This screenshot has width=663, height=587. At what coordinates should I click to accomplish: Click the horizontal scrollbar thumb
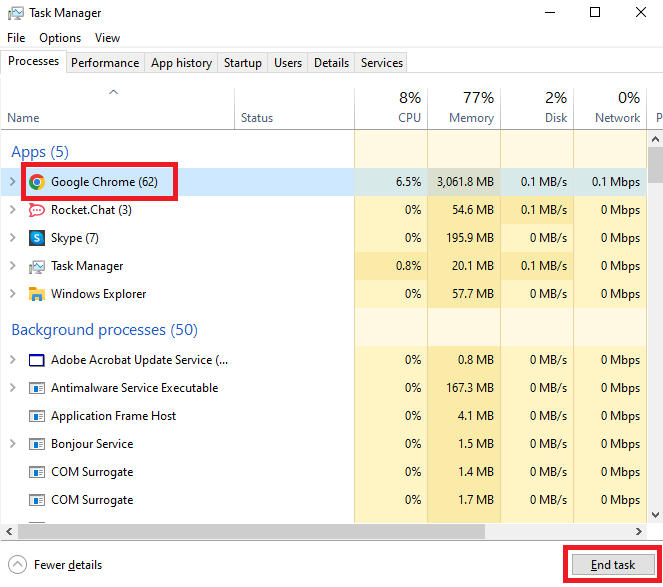(251, 531)
